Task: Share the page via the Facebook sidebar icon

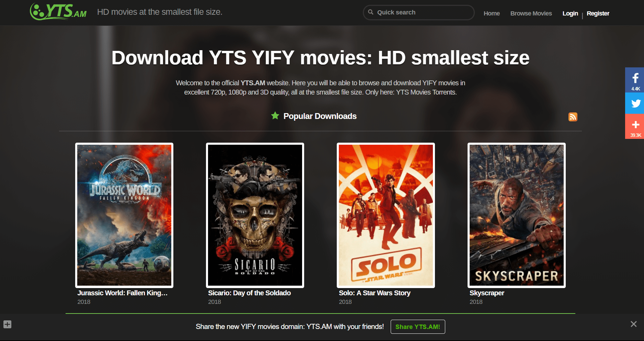Action: 635,78
